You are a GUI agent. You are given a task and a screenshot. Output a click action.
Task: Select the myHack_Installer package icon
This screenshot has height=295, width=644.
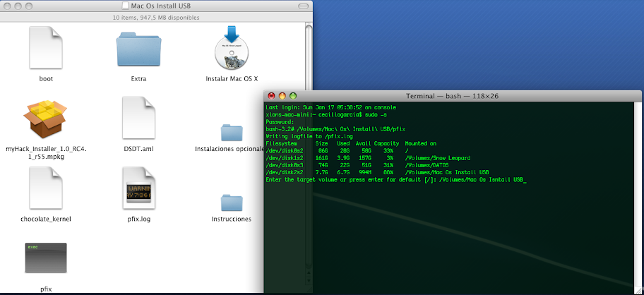tap(46, 119)
